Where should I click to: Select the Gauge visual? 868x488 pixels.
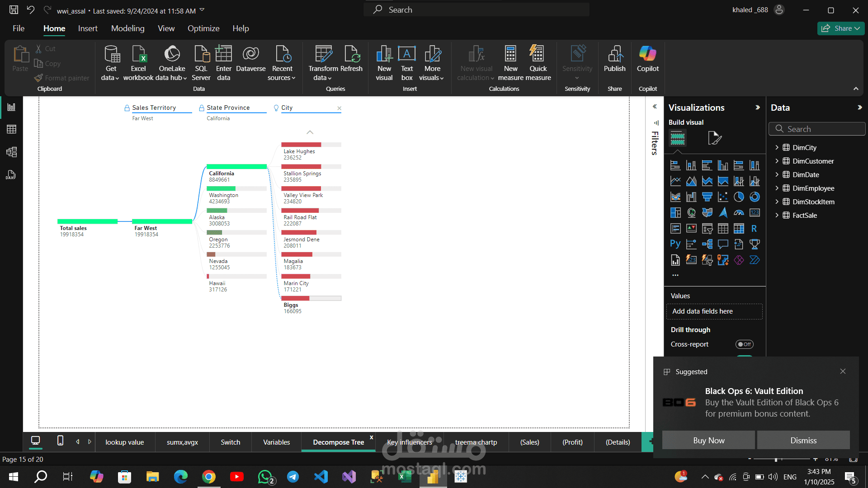point(739,213)
